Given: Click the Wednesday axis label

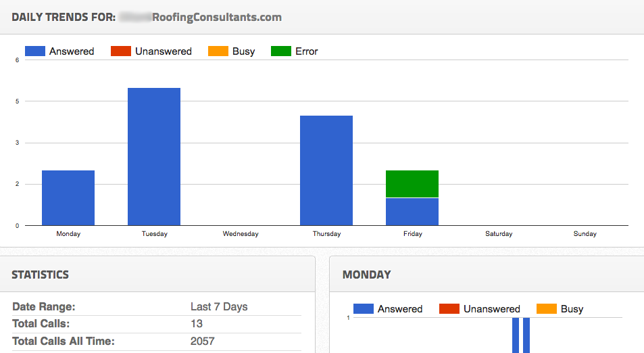Looking at the screenshot, I should point(241,234).
